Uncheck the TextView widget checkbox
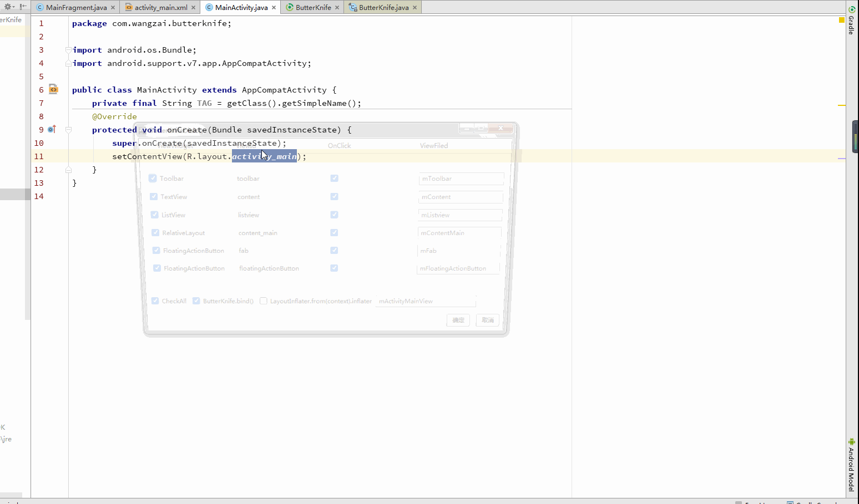Screen dimensions: 859x504 (x=154, y=196)
